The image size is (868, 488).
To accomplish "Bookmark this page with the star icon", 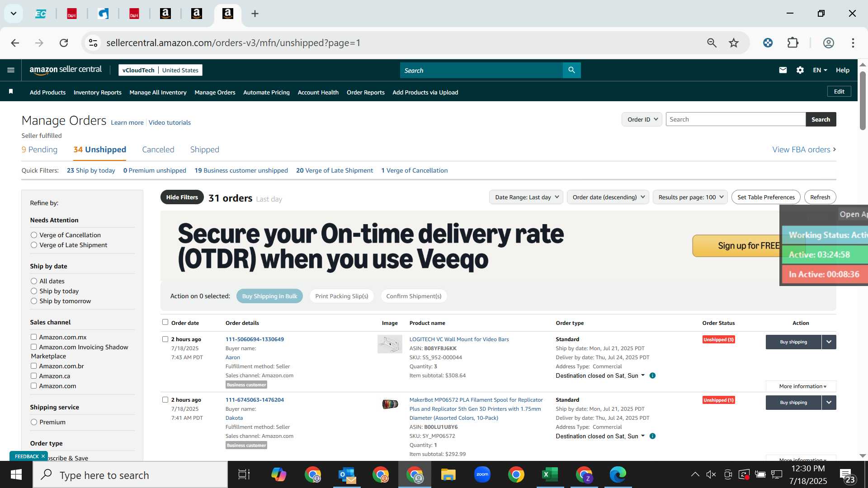I will (734, 43).
